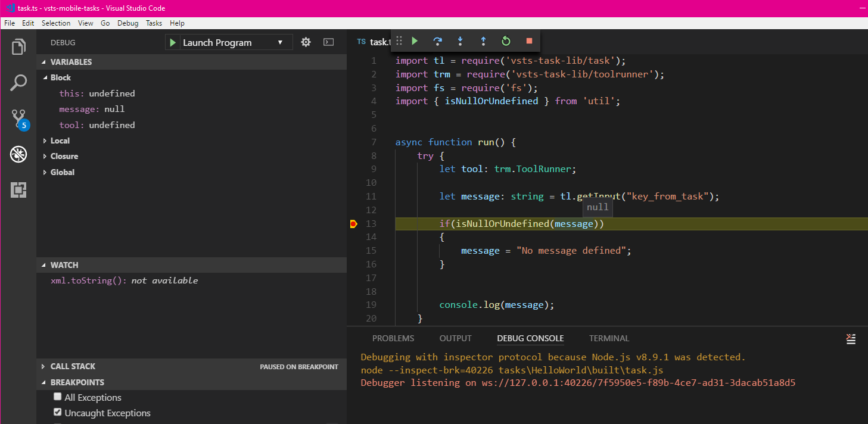Image resolution: width=868 pixels, height=424 pixels.
Task: Step into the current function
Action: click(460, 41)
